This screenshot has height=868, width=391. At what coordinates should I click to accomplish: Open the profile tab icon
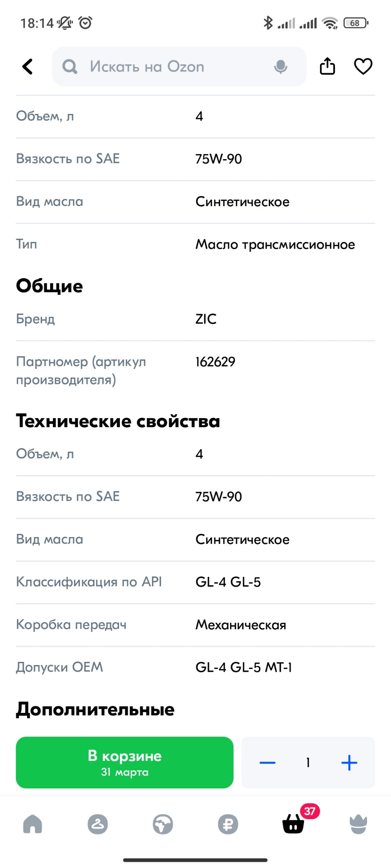coord(358,824)
